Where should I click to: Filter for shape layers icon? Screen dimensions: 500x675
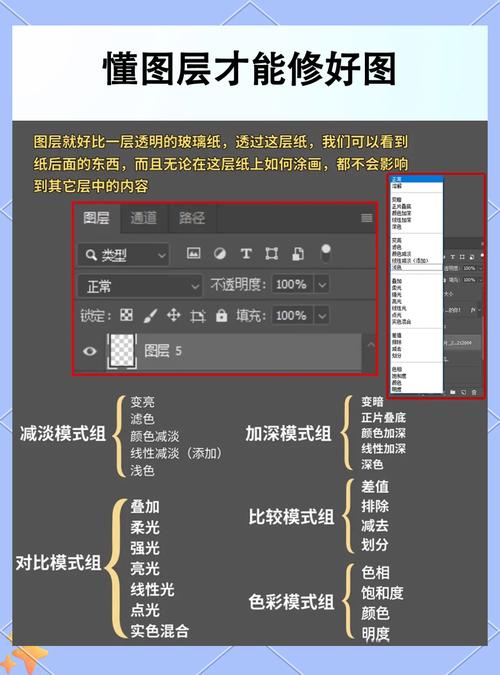271,254
